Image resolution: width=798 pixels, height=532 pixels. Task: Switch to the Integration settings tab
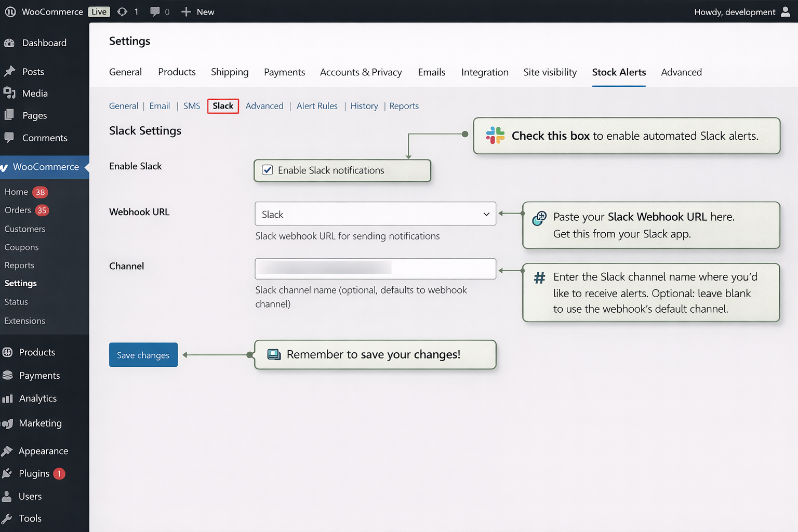(x=484, y=72)
